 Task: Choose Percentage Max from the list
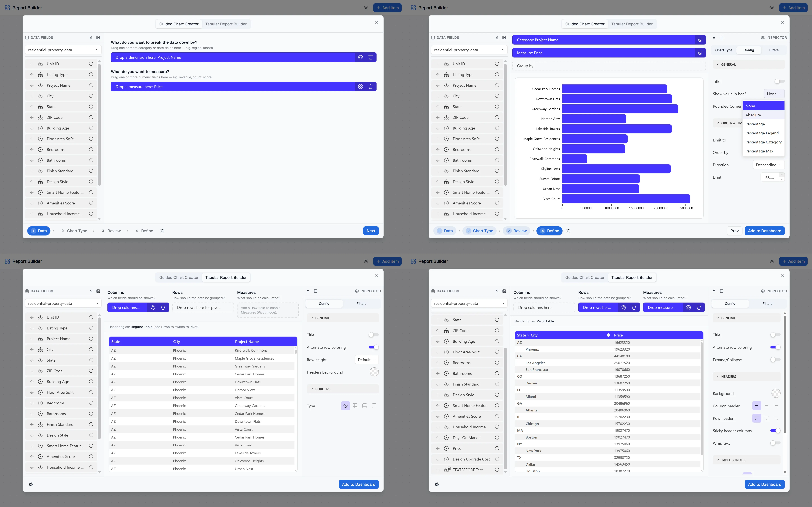759,151
